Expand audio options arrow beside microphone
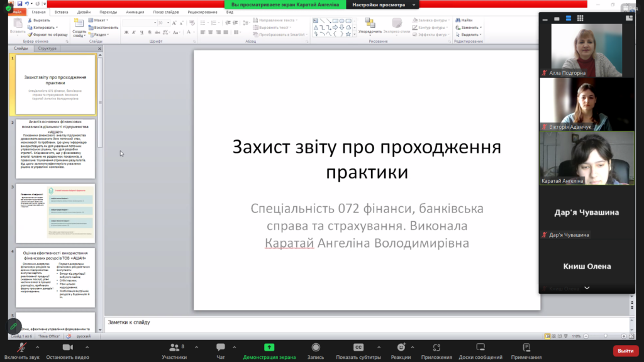644x362 pixels. pyautogui.click(x=37, y=347)
